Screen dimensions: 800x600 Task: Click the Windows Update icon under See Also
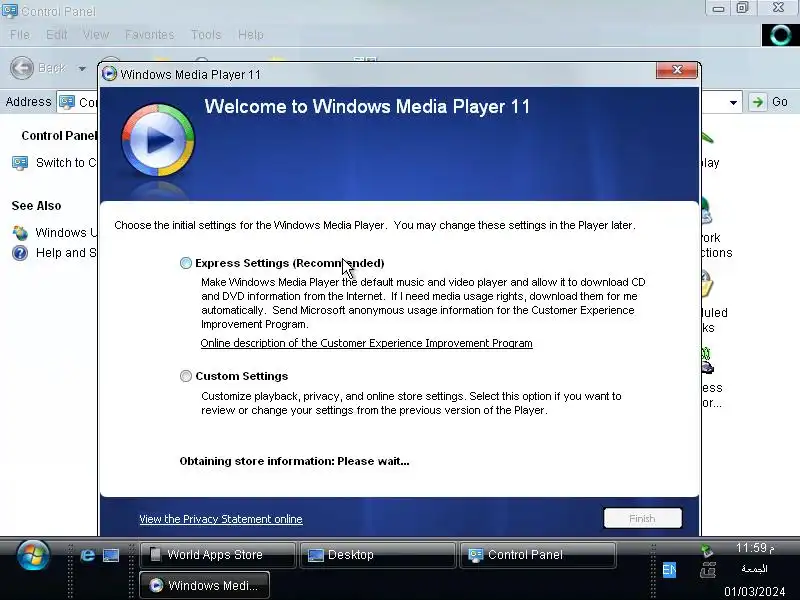click(20, 233)
